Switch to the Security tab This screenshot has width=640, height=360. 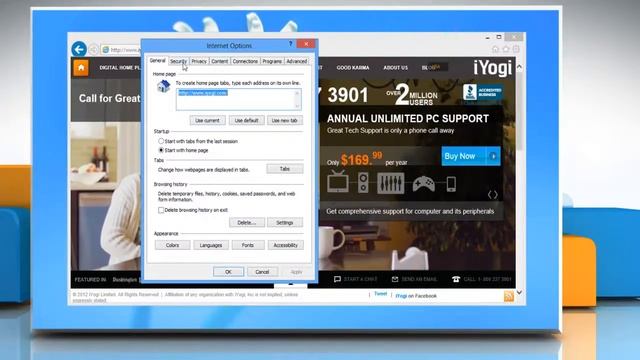[x=178, y=61]
